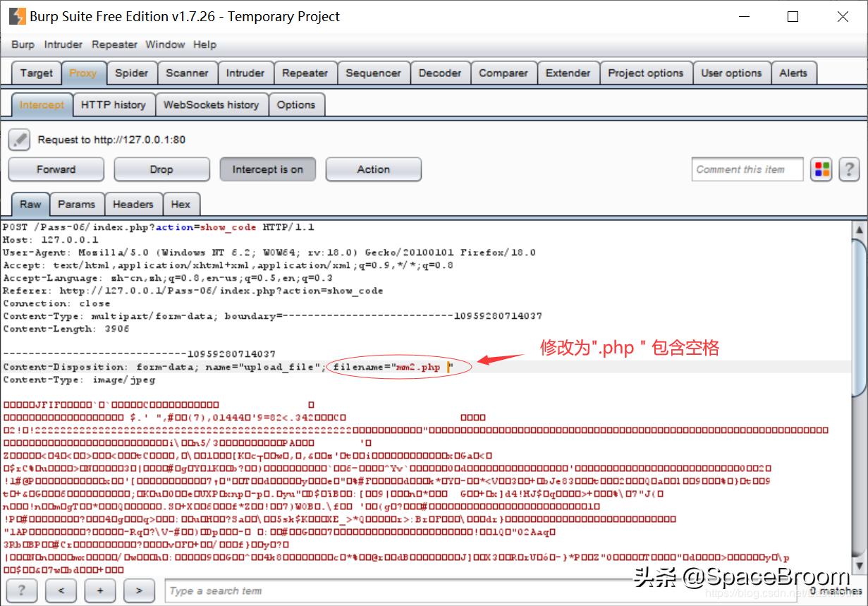This screenshot has height=606, width=868.
Task: Switch to the Comparer tab
Action: point(503,73)
